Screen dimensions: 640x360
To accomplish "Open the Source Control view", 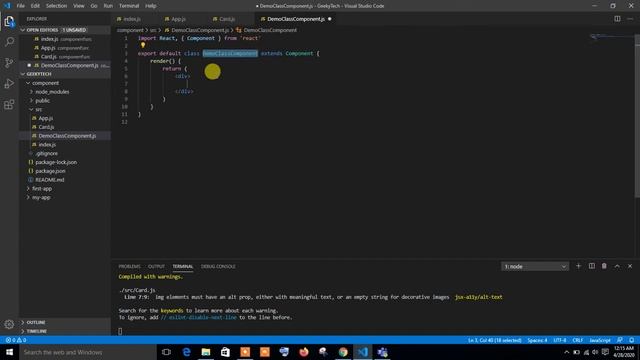I will coord(9,62).
